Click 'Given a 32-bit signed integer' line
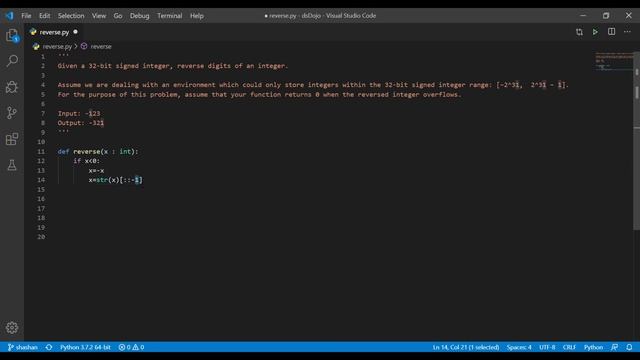The image size is (640, 360). [x=173, y=66]
